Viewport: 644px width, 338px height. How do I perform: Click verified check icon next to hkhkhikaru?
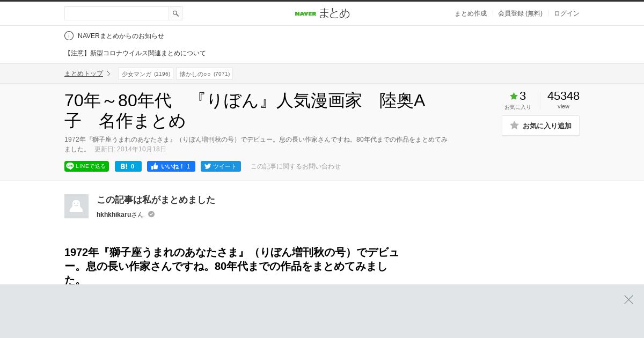click(151, 214)
